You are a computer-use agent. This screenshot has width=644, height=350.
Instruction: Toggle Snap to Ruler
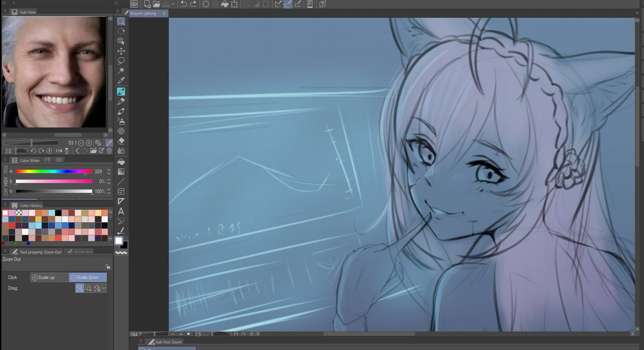[278, 4]
